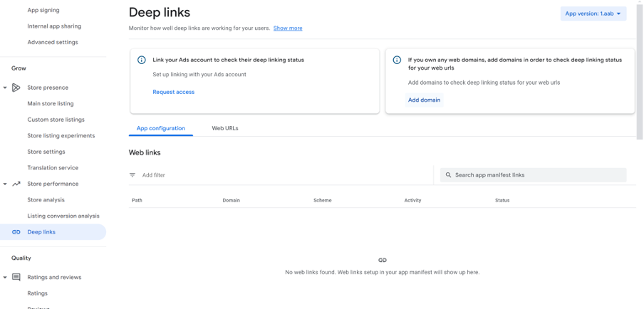This screenshot has width=644, height=309.
Task: Collapse the Store performance section arrow
Action: [5, 184]
